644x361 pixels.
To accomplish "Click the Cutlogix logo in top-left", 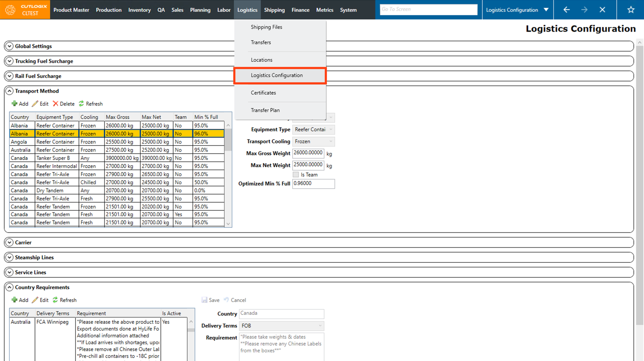I will 25,10.
